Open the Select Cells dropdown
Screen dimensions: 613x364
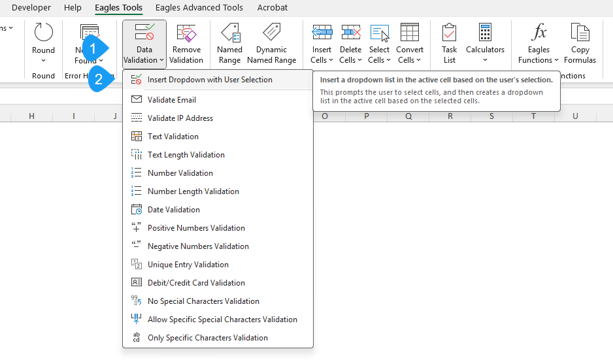click(379, 43)
